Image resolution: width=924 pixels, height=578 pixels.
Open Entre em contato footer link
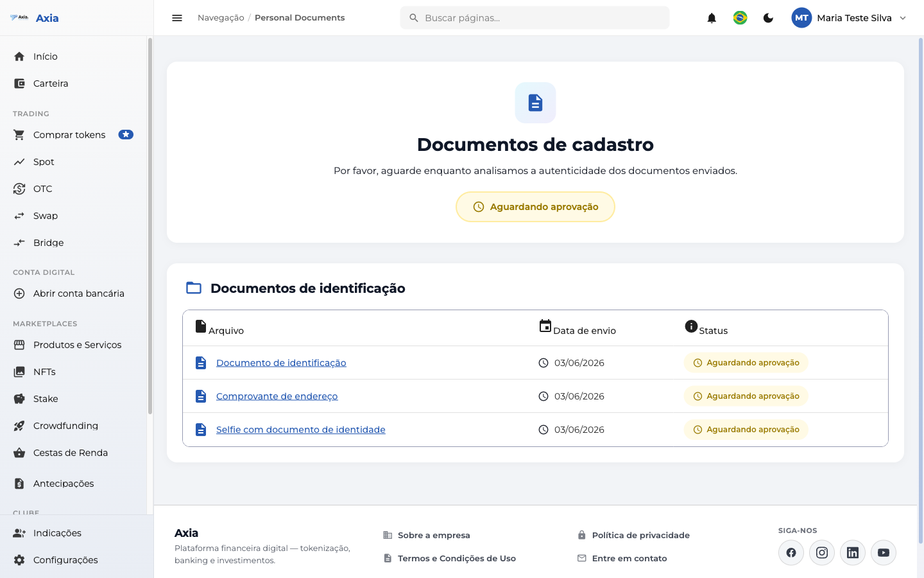coord(622,558)
